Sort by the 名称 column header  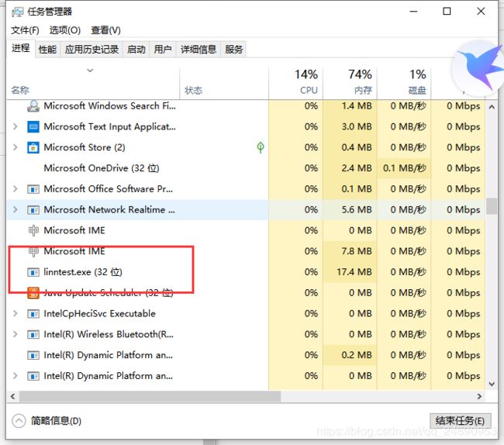[92, 82]
